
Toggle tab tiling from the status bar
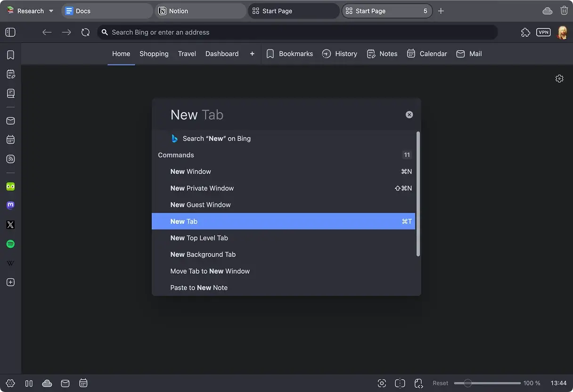coord(400,383)
